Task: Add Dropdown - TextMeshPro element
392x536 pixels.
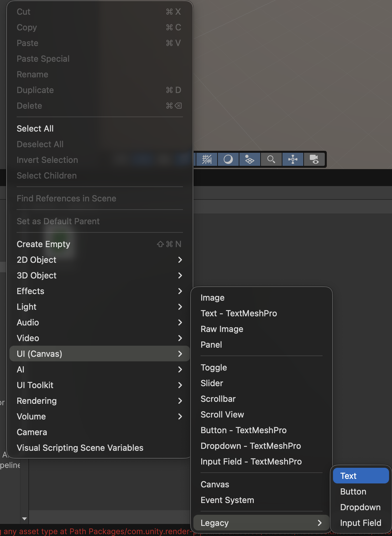Action: (x=261, y=446)
